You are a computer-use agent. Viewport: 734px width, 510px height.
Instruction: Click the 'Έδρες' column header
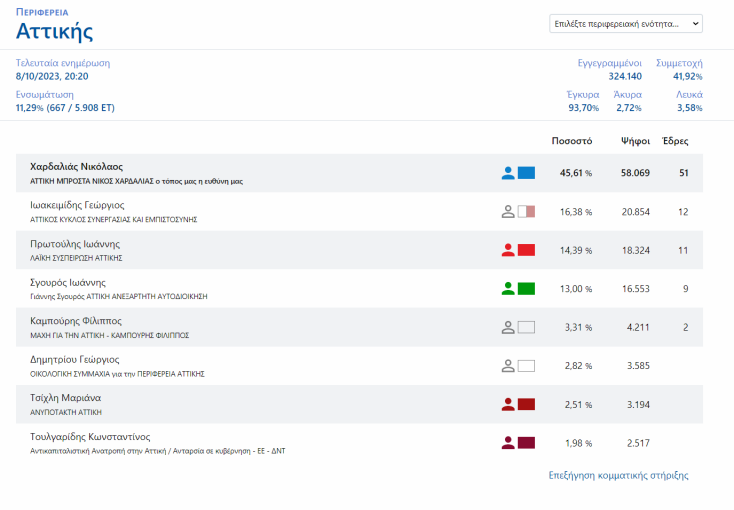(x=676, y=141)
